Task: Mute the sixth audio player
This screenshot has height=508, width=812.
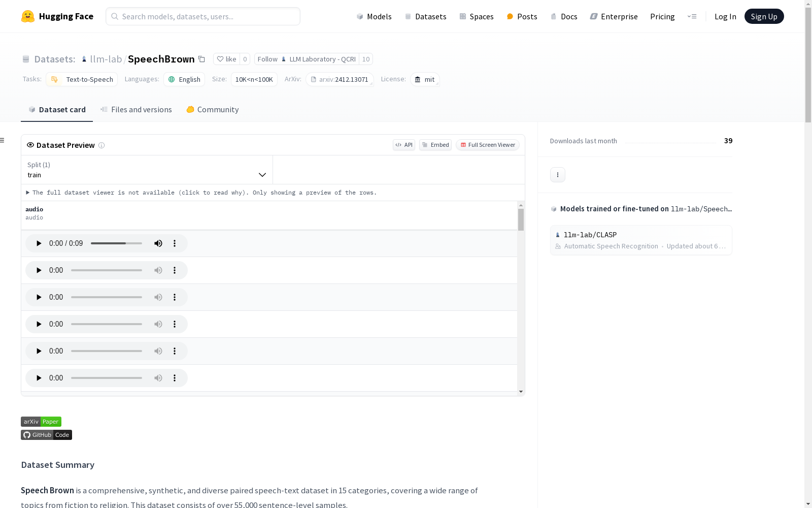Action: coord(158,378)
